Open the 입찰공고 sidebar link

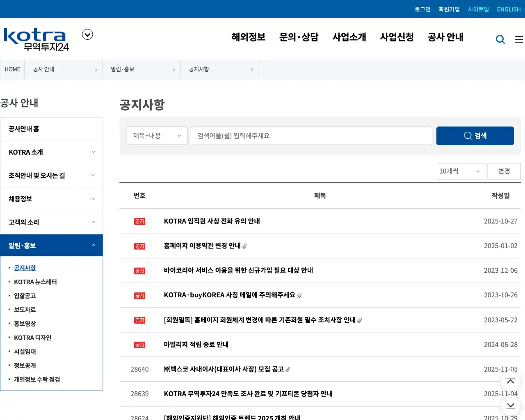[x=25, y=296]
